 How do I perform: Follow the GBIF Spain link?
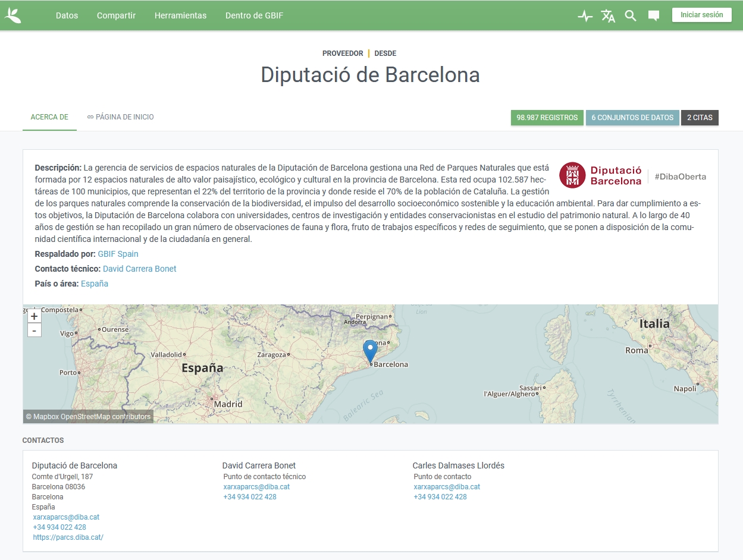pos(118,254)
